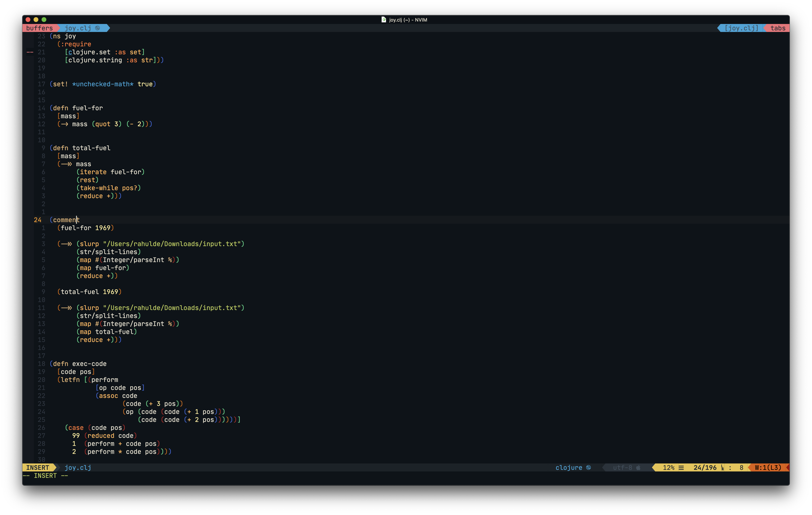This screenshot has width=812, height=515.
Task: Click the red git change sign beside line 21
Action: coord(30,52)
